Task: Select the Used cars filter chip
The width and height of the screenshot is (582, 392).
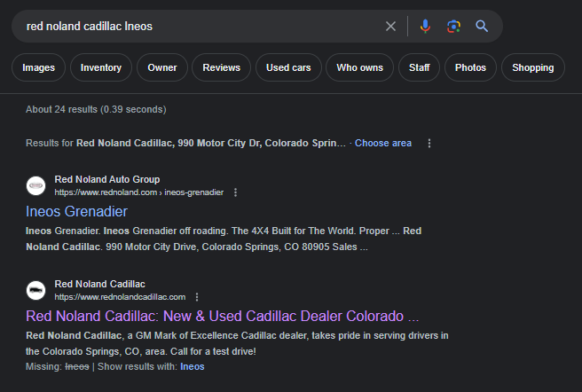Action: point(288,67)
